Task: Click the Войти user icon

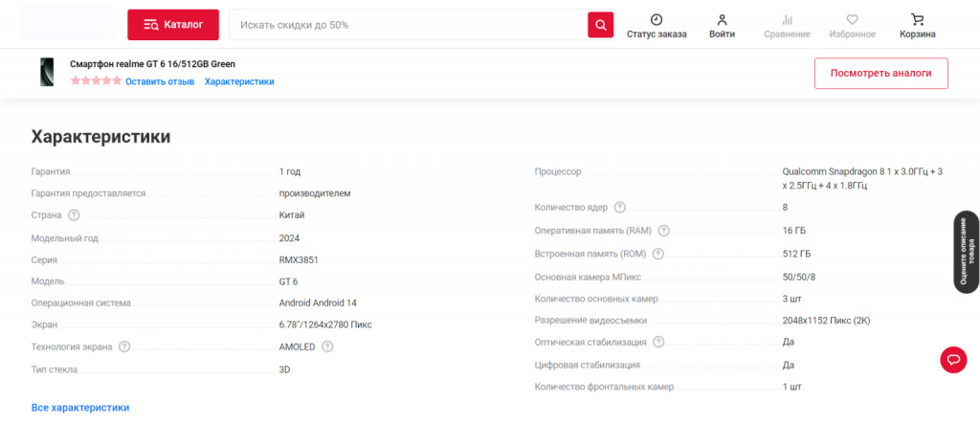Action: pos(723,19)
